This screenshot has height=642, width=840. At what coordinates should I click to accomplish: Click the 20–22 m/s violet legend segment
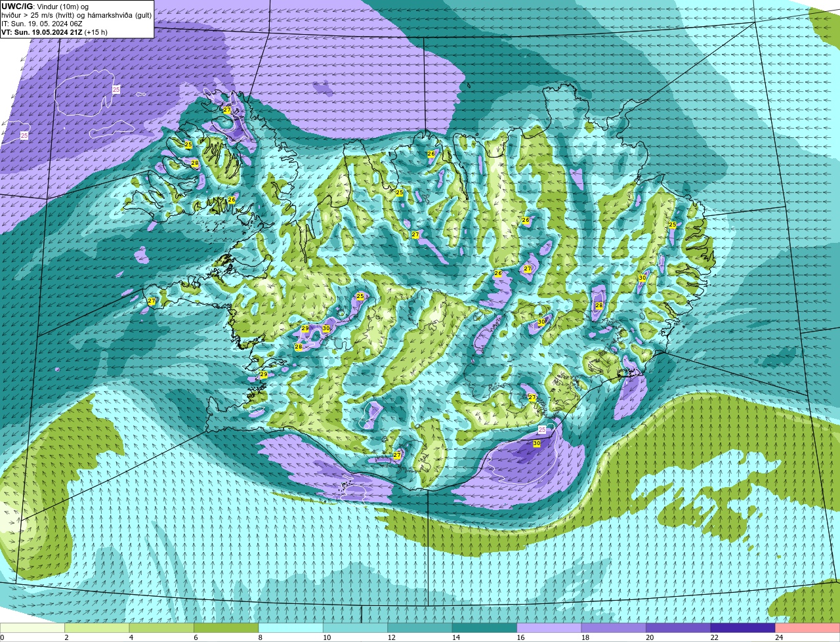click(x=679, y=628)
